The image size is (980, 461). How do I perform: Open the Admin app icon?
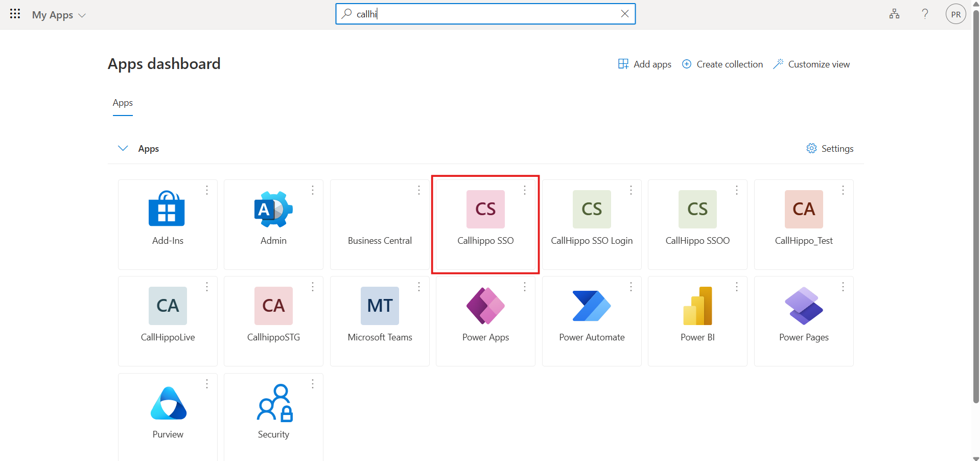point(273,209)
